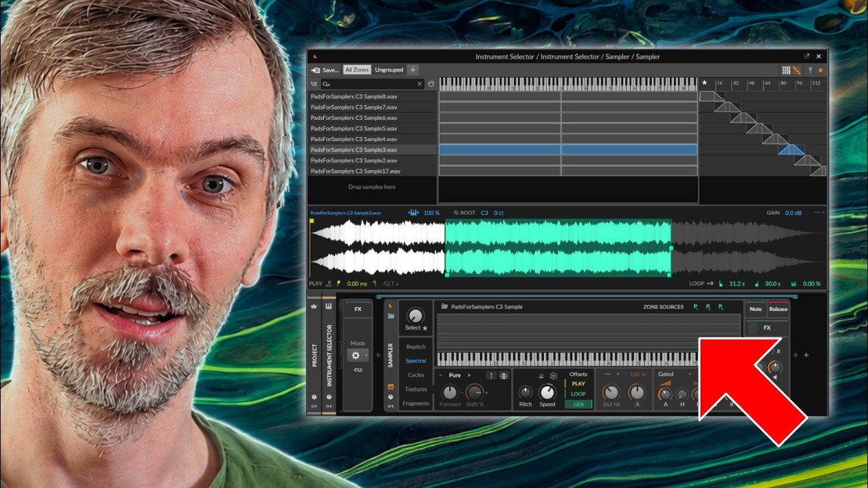
Task: Click previous arrow left of Pure
Action: point(441,375)
